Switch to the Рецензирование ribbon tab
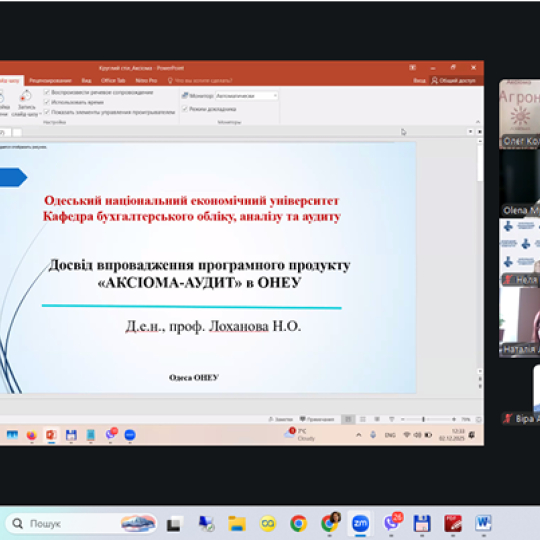The width and height of the screenshot is (540, 540). tap(50, 81)
